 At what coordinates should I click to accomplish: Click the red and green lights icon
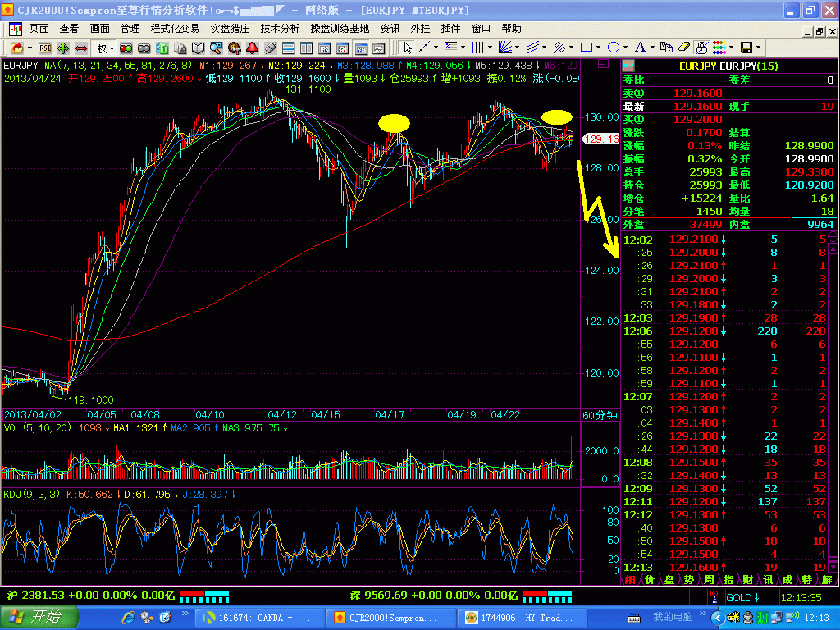[x=126, y=48]
